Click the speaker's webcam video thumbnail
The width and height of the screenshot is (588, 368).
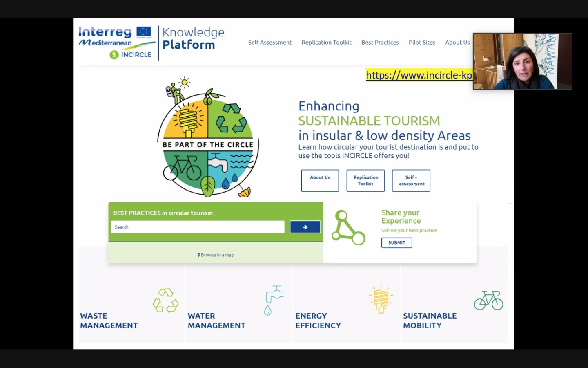(x=522, y=61)
